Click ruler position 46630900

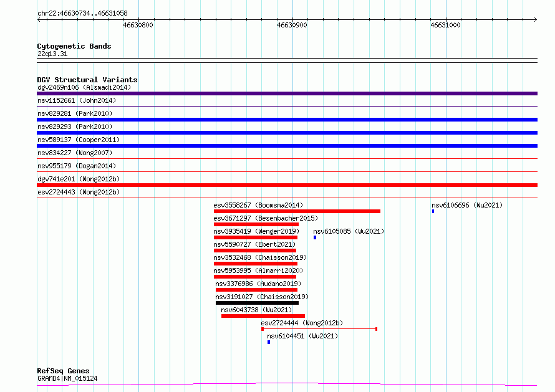pos(292,25)
